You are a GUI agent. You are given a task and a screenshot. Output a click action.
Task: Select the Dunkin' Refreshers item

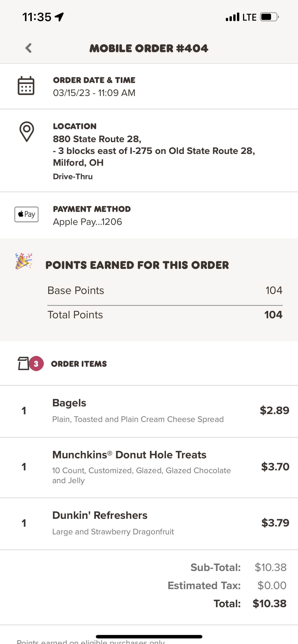[100, 515]
